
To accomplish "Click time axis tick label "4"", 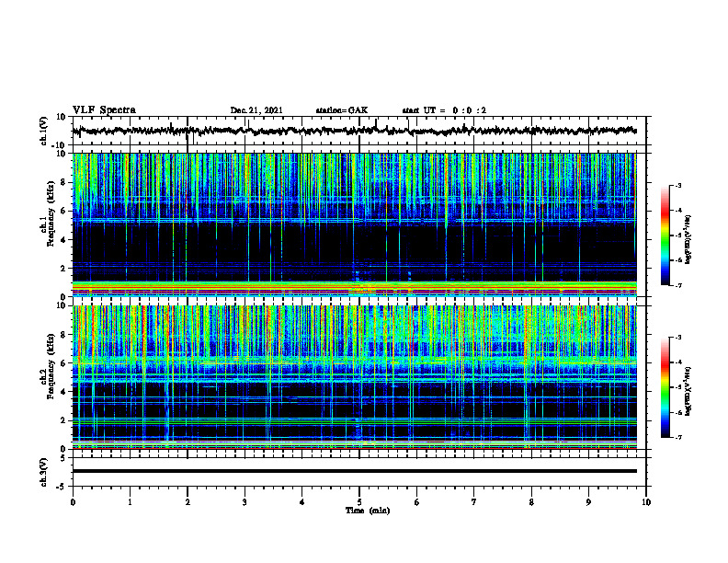I will coord(301,502).
